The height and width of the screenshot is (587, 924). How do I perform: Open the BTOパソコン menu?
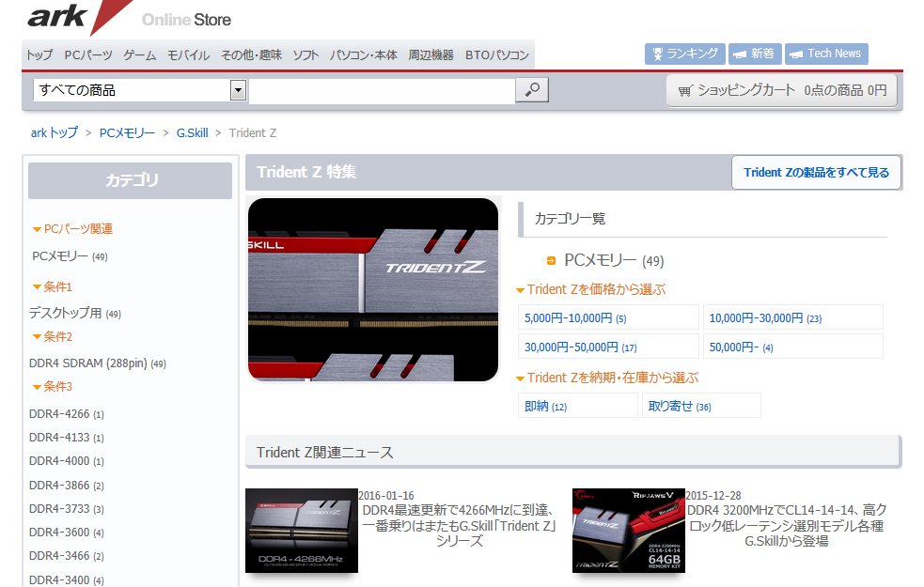(496, 54)
